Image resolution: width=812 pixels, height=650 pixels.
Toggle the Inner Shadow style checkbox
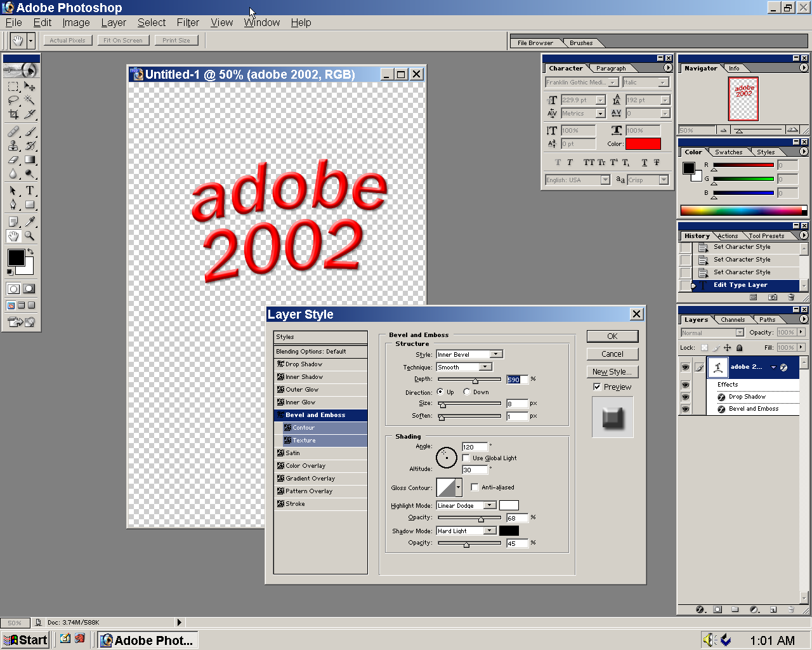pyautogui.click(x=280, y=377)
